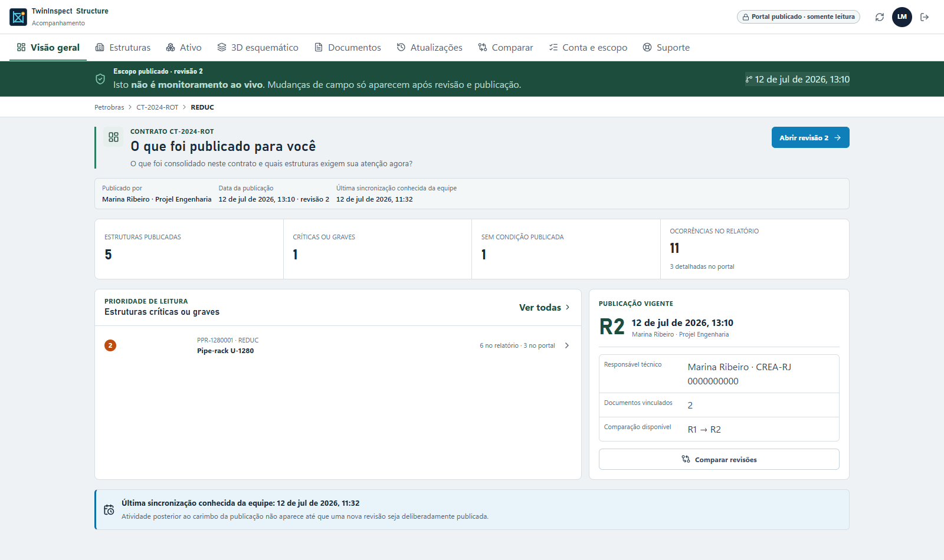Image resolution: width=944 pixels, height=560 pixels.
Task: Click the PPR-1280001 · REDUC code
Action: point(228,340)
